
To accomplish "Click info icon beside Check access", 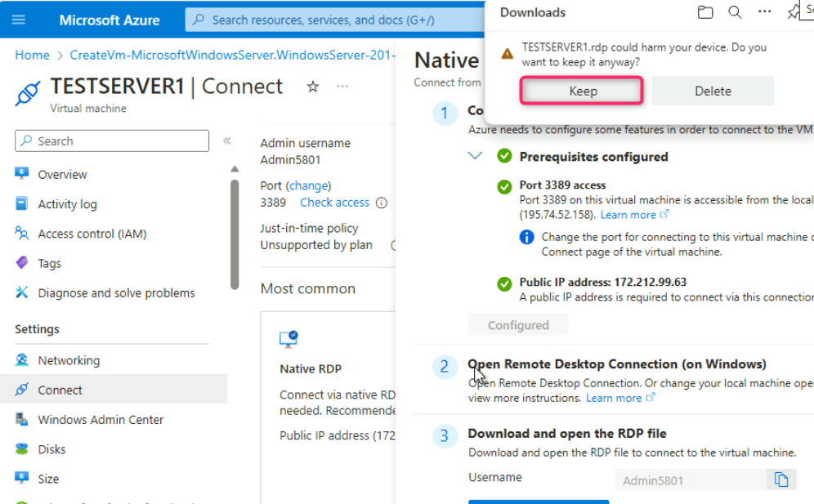I will (x=381, y=203).
